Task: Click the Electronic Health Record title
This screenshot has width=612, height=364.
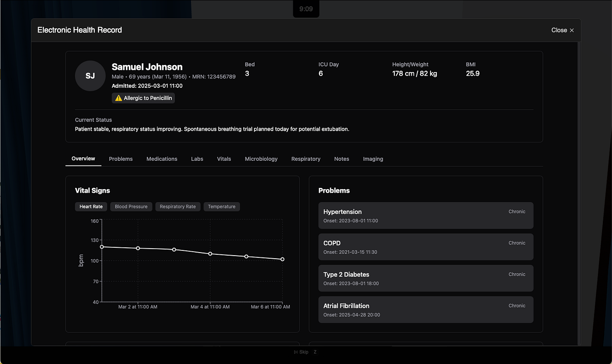Action: (x=80, y=30)
